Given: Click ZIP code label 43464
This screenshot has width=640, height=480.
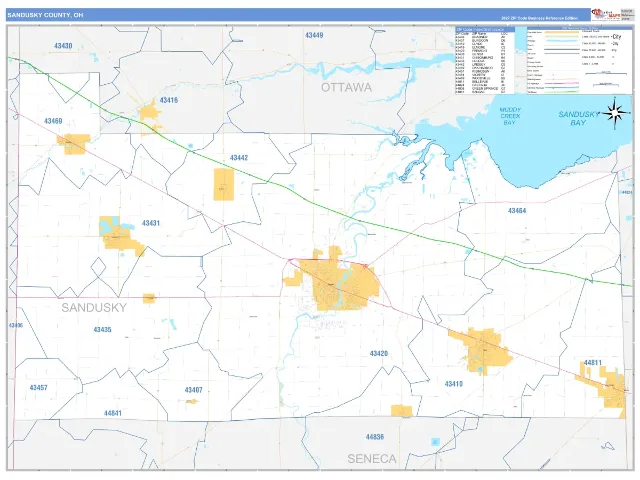Looking at the screenshot, I should pyautogui.click(x=517, y=211).
